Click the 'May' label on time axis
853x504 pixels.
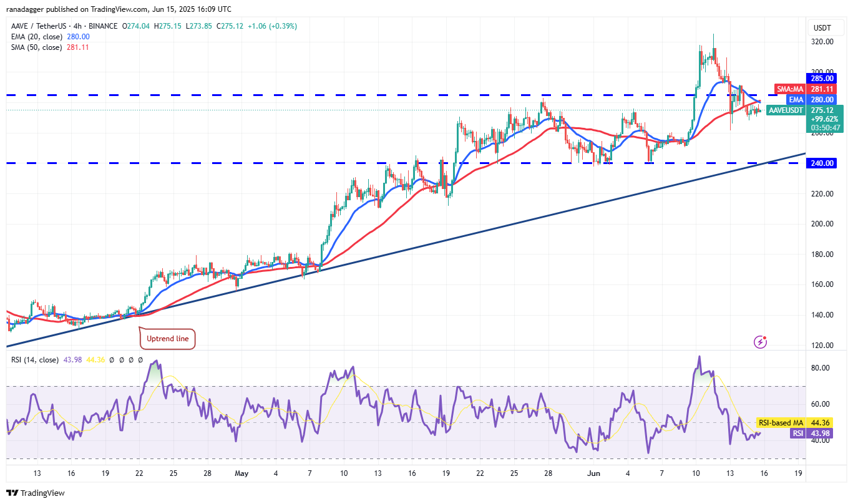pos(241,473)
